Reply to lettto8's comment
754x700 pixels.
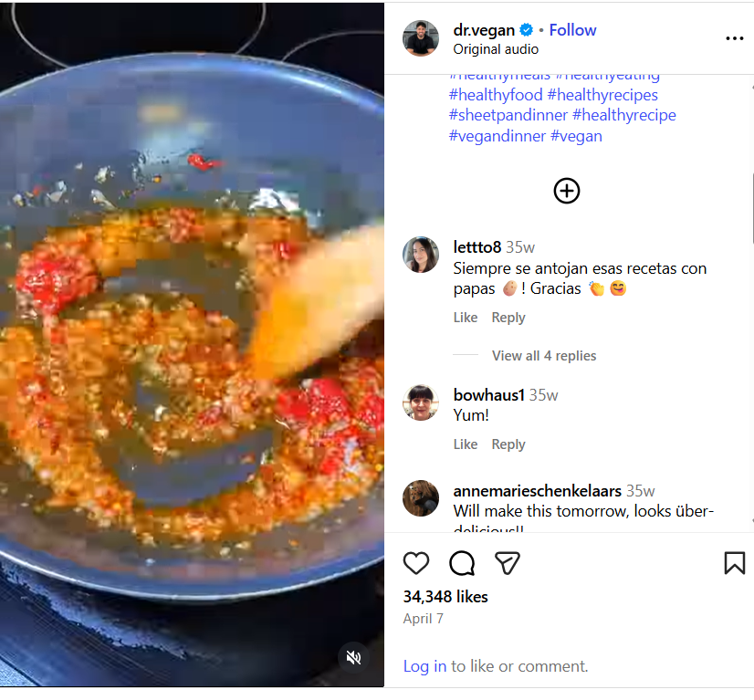508,318
